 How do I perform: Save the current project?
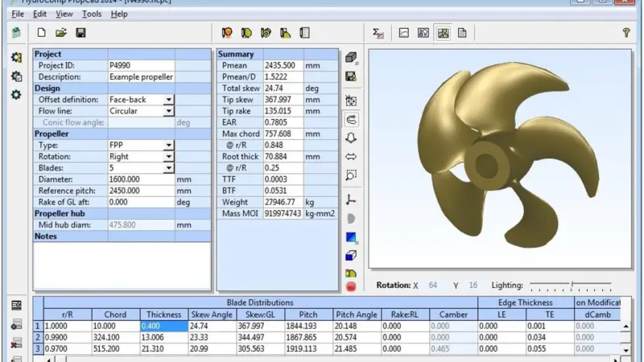(81, 33)
